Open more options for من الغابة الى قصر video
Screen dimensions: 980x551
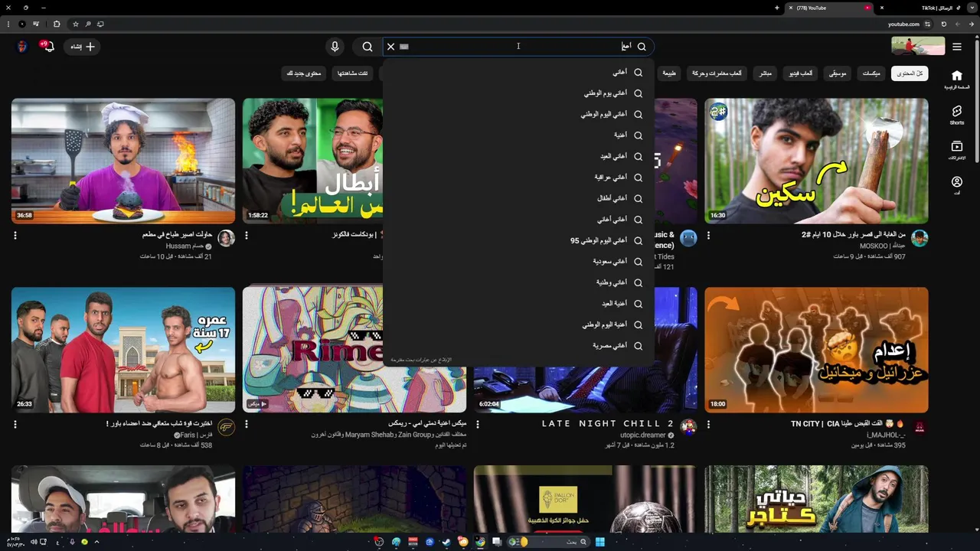708,236
